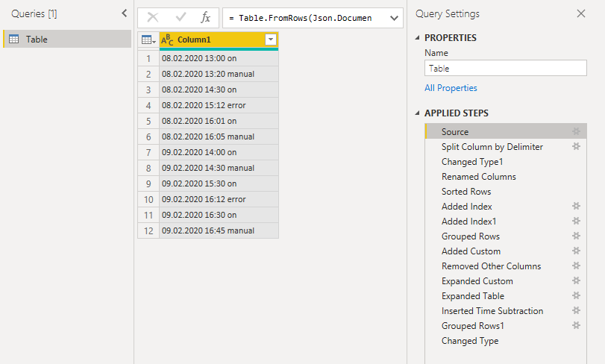Select the Source applied step
The image size is (605, 364).
coord(506,131)
